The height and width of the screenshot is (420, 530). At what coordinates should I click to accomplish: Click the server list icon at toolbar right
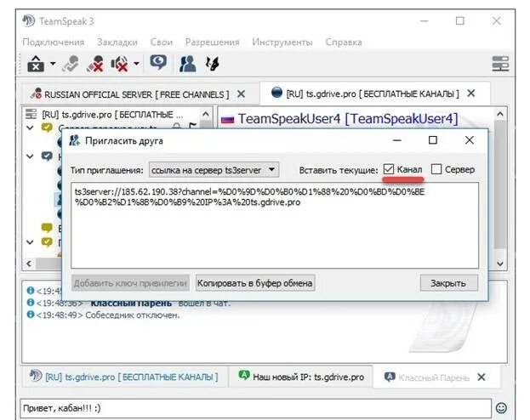[x=500, y=64]
